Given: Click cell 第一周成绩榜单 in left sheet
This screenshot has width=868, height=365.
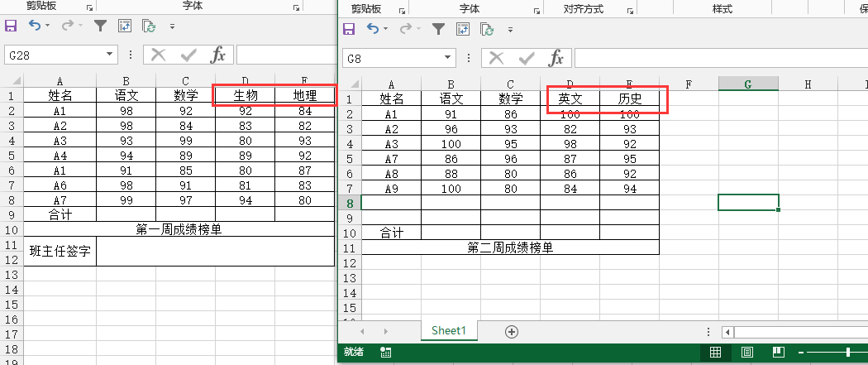Looking at the screenshot, I should tap(179, 229).
